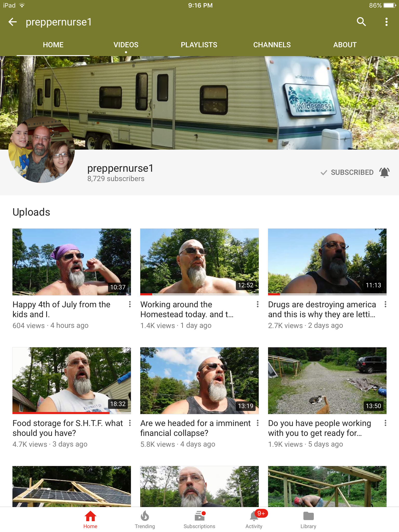Tap the back arrow next to preppernurse1

[12, 22]
